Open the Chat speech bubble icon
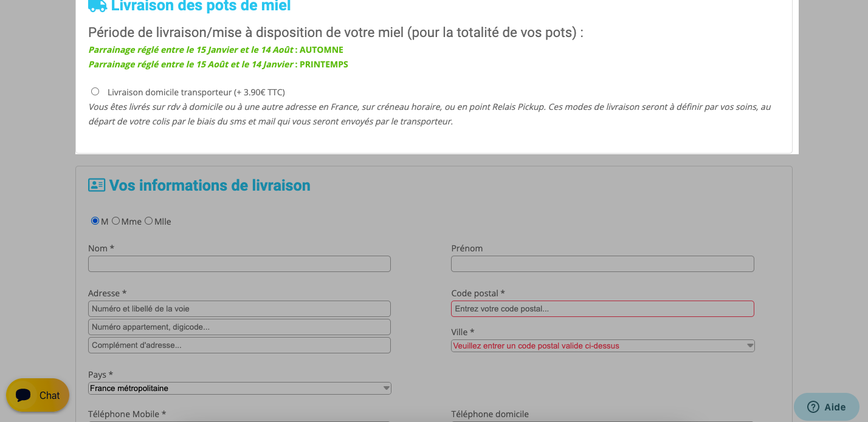Image resolution: width=868 pixels, height=422 pixels. point(24,395)
